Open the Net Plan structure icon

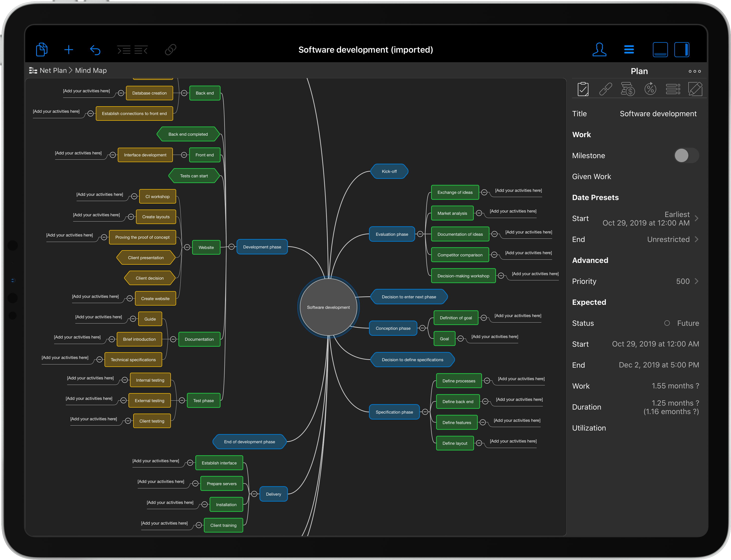33,71
